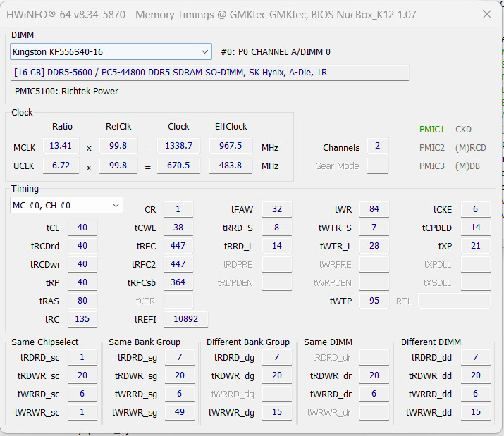Select the tRDRD_dd value field
The image size is (504, 436).
point(476,358)
